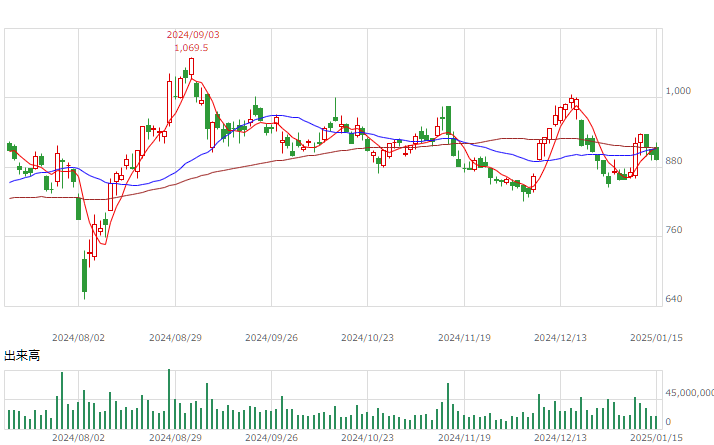Click the 1,069.5 high price label
714x445 pixels.
tap(191, 48)
